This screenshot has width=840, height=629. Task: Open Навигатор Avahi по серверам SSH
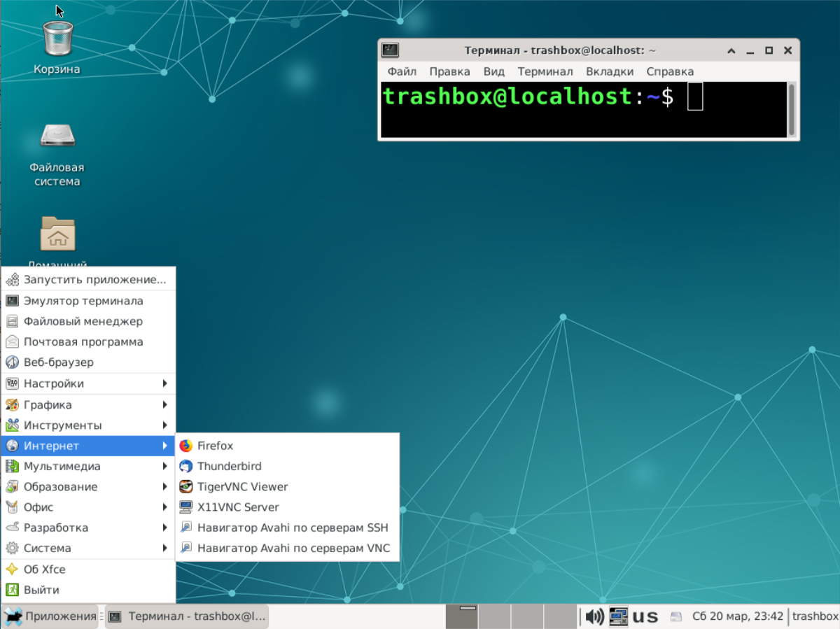tap(292, 528)
